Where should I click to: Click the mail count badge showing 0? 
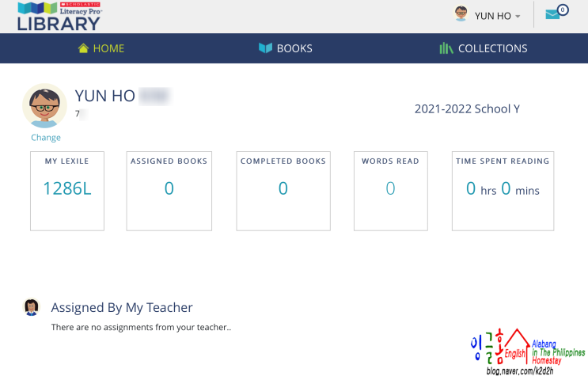point(563,9)
